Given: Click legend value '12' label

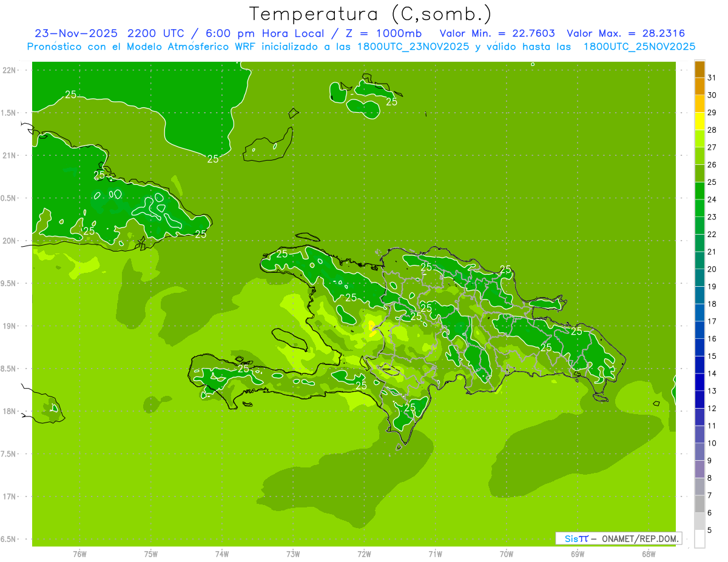Looking at the screenshot, I should pyautogui.click(x=712, y=409).
